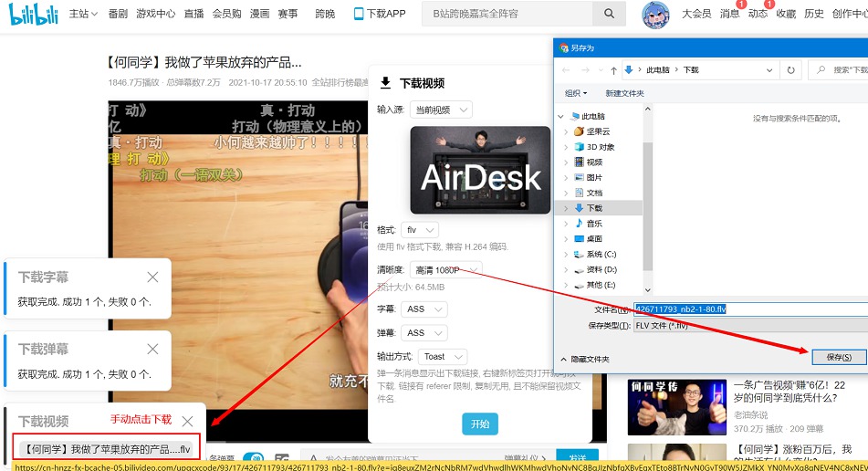Open the user avatar profile

[655, 15]
